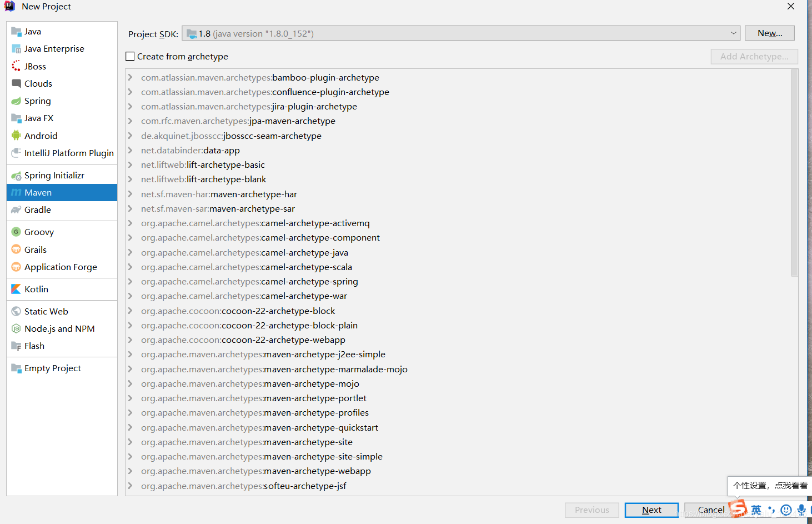
Task: Click the Sogou personalization tooltip
Action: pos(770,486)
